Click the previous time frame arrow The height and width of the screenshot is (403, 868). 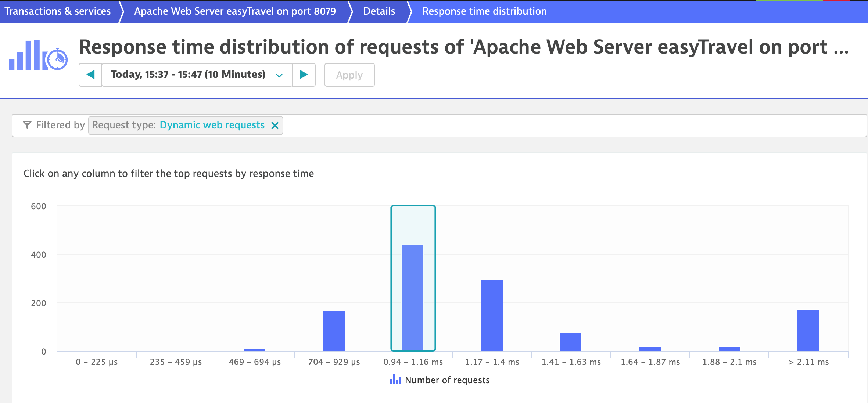point(90,75)
